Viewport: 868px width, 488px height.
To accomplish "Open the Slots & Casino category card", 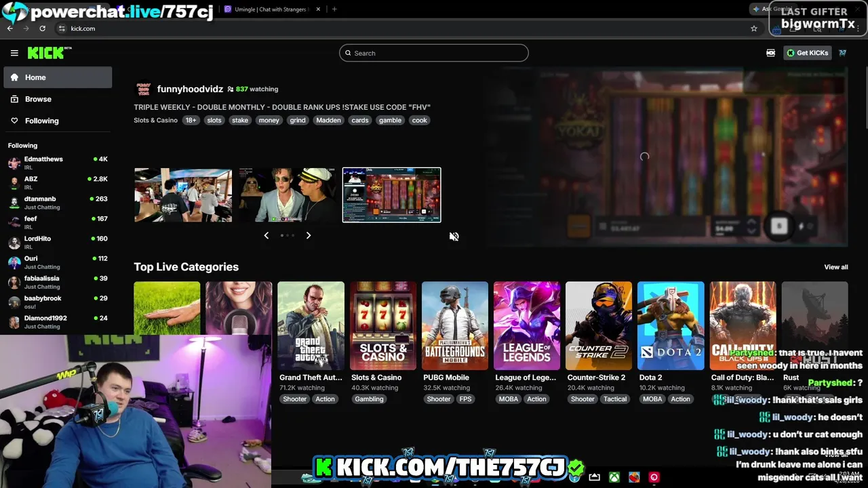I will coord(383,326).
